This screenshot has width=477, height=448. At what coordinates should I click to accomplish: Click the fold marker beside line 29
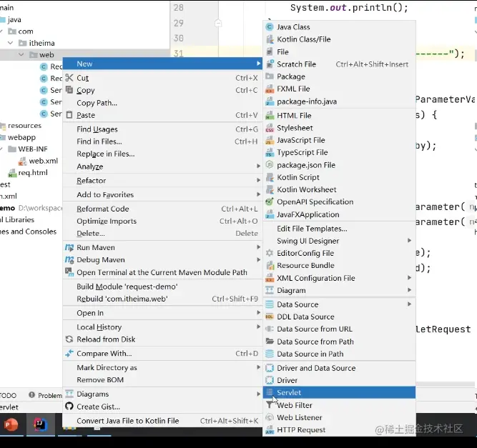[x=218, y=23]
